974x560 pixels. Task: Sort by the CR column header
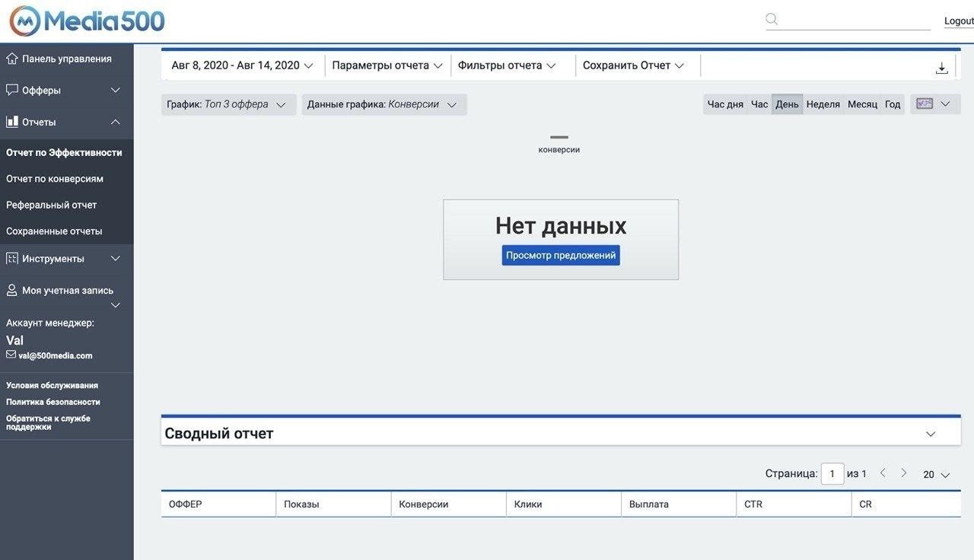point(906,504)
